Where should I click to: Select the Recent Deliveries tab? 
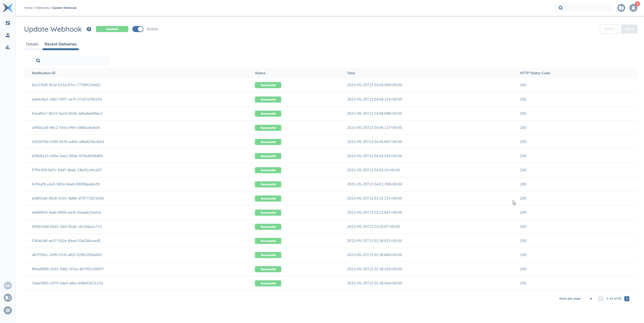coord(61,44)
